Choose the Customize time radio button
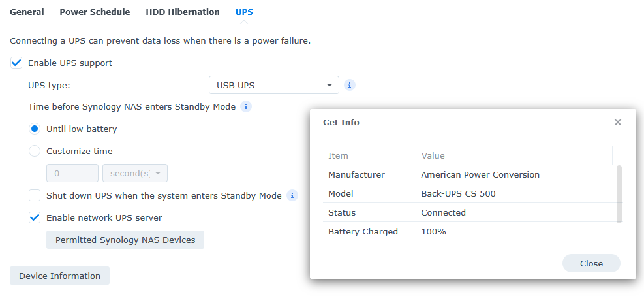This screenshot has height=305, width=644. point(35,151)
